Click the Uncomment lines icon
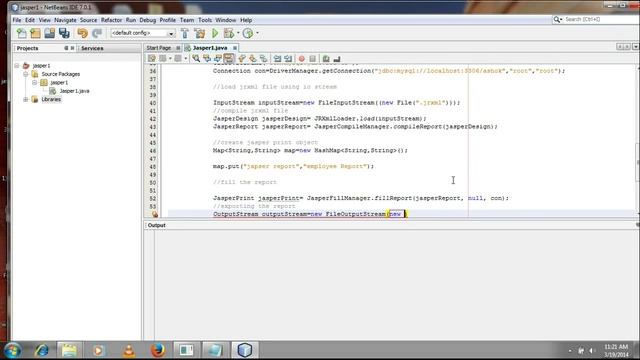 [337, 58]
